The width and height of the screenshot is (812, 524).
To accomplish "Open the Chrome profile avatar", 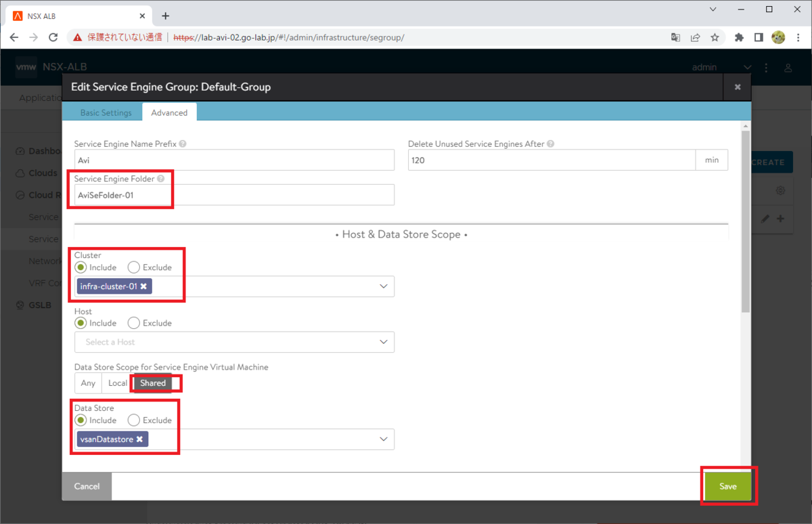I will click(x=778, y=38).
